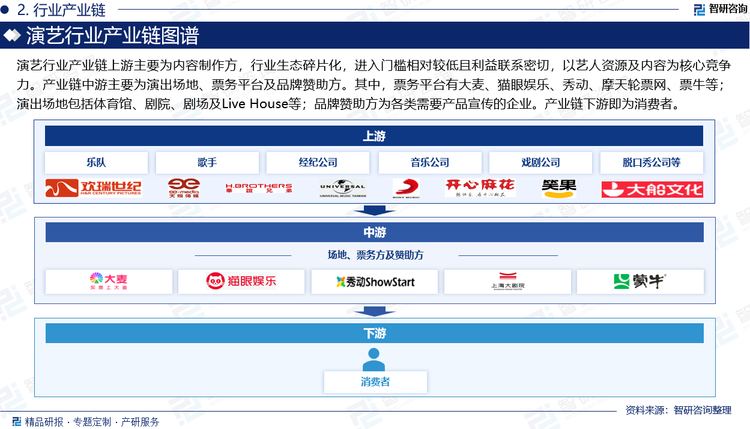Image resolution: width=750 pixels, height=429 pixels.
Task: Click the paragraph starting 演艺行业产业链上游
Action: point(374,85)
